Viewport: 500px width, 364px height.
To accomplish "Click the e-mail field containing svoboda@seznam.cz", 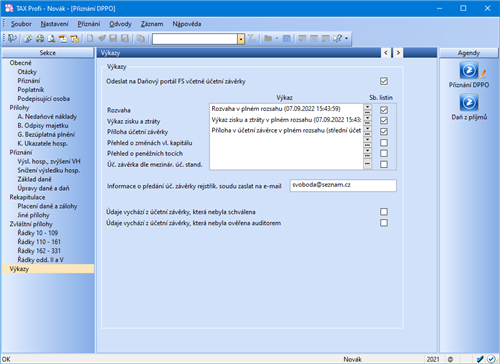I will pyautogui.click(x=343, y=185).
